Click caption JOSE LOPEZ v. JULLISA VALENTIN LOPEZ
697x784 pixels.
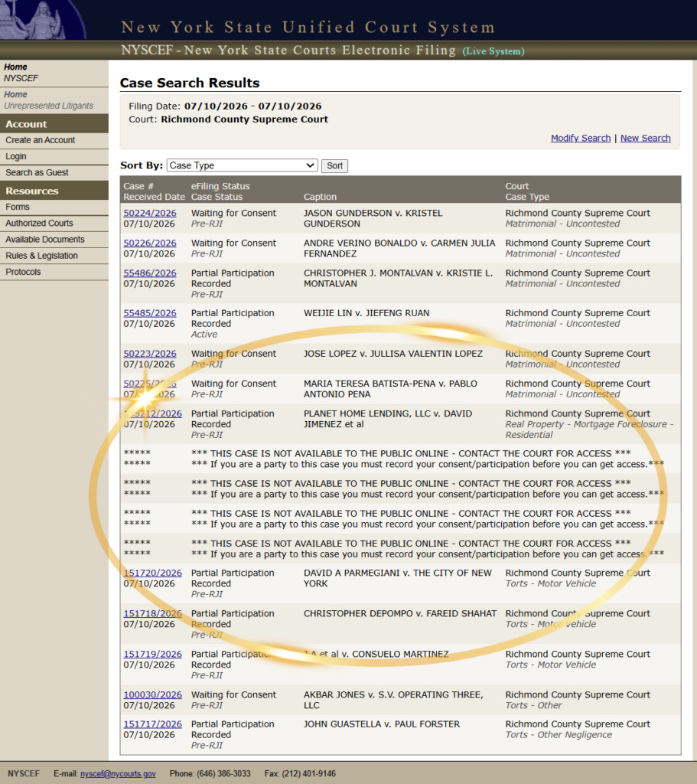pyautogui.click(x=392, y=354)
